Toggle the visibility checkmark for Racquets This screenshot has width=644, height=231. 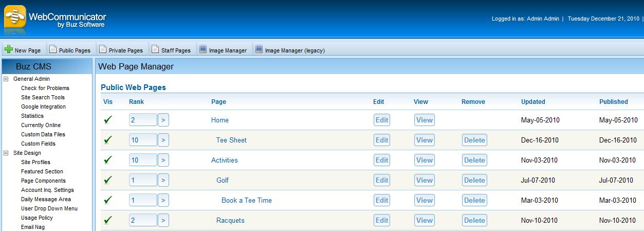pos(108,220)
